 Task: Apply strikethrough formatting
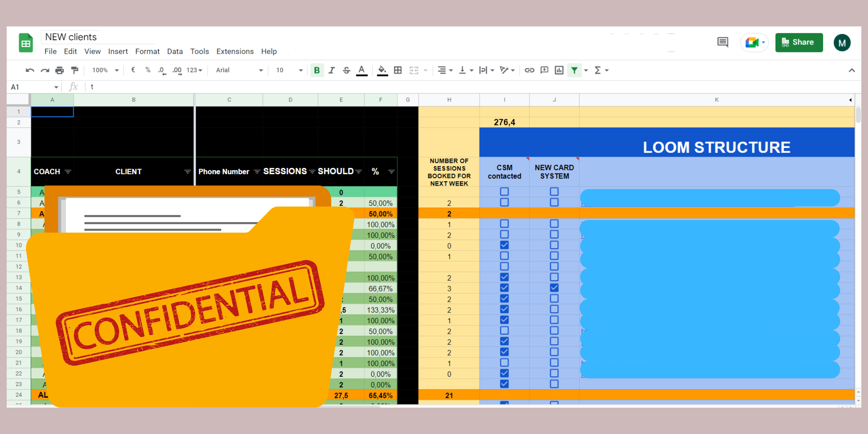pos(346,70)
